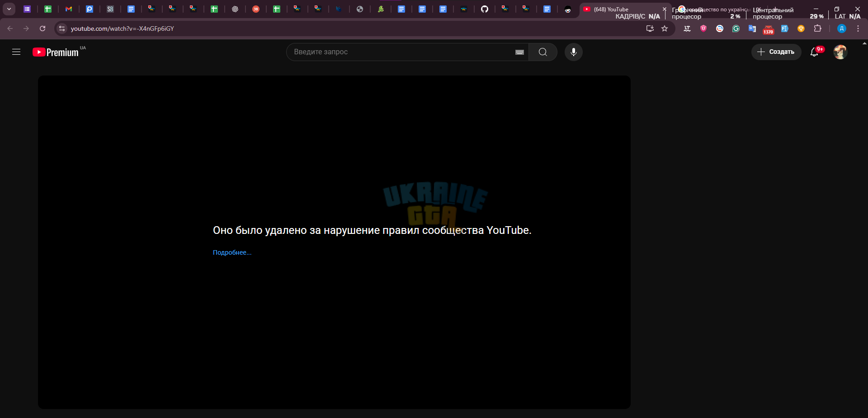
Task: Click the page scrollbar up arrow
Action: (x=865, y=43)
